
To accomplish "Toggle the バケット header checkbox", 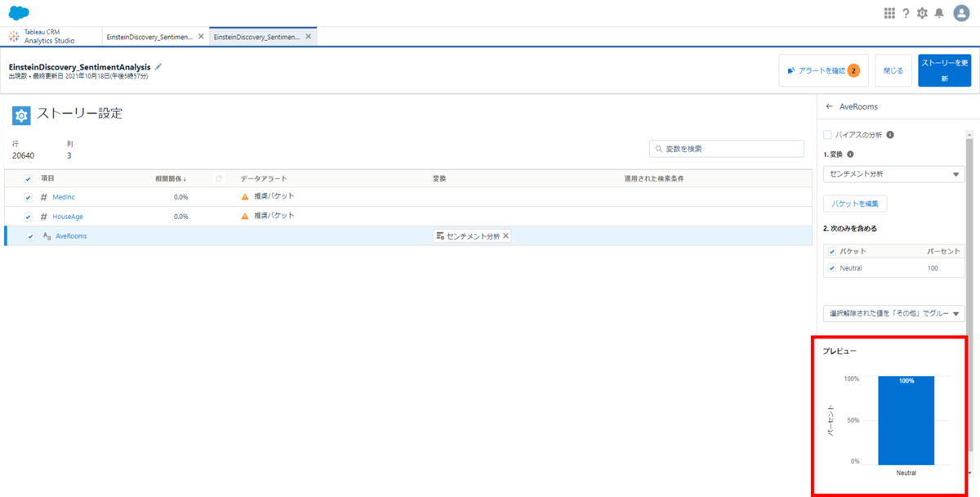I will point(832,252).
